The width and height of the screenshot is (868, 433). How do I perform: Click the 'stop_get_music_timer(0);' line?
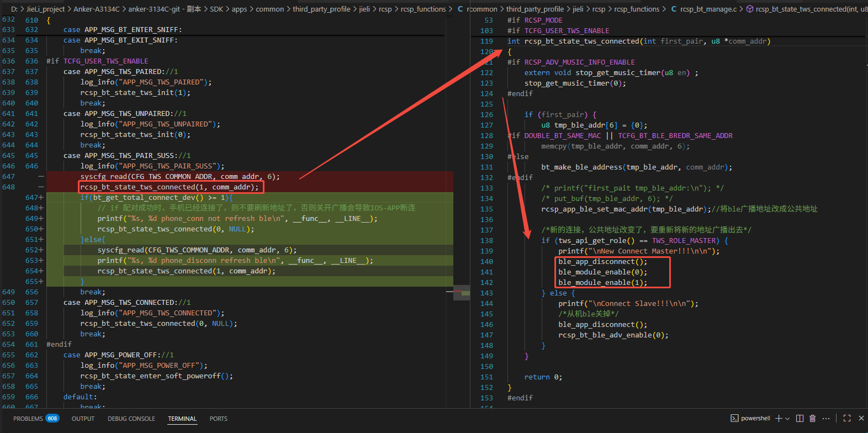point(575,83)
